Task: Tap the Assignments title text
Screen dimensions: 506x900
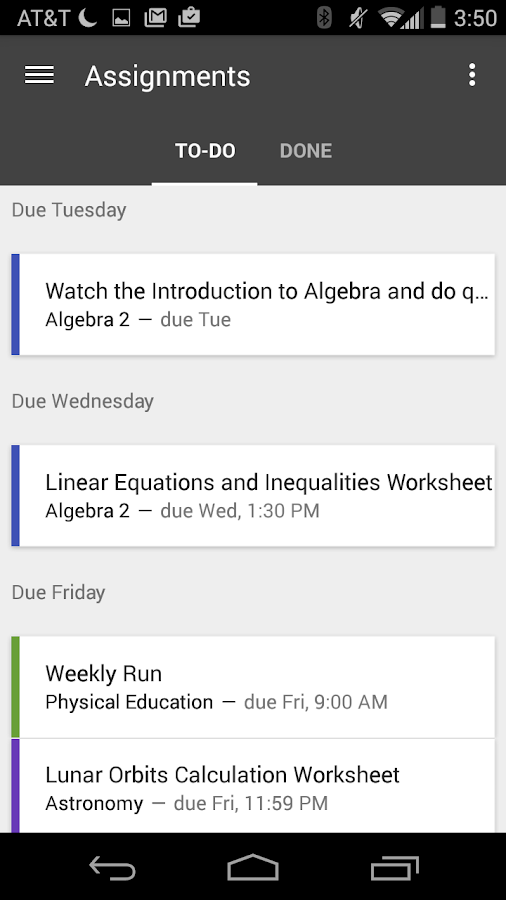Action: [x=168, y=76]
